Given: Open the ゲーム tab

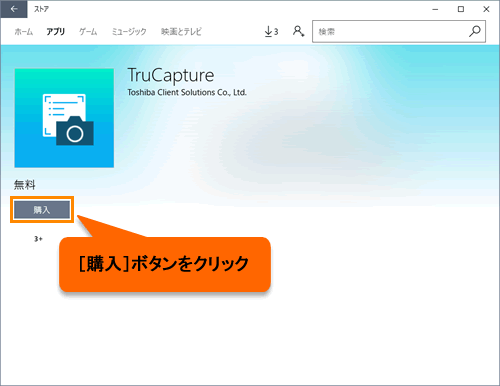Looking at the screenshot, I should coord(88,32).
